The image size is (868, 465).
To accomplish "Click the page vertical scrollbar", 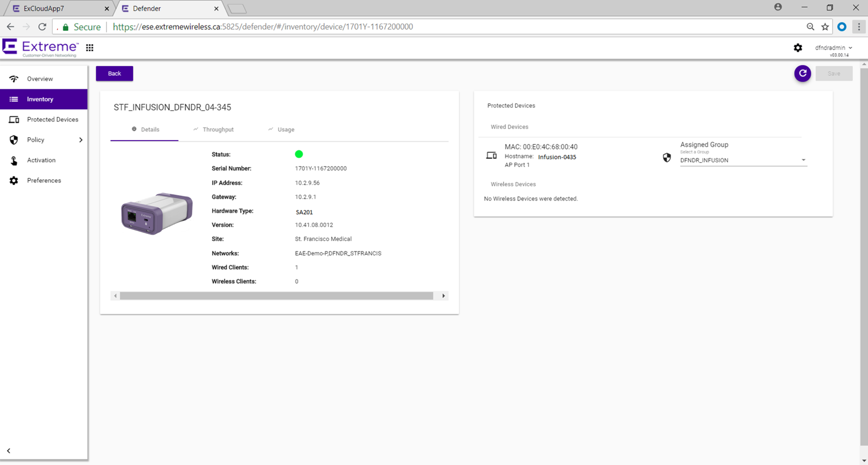I will click(864, 256).
